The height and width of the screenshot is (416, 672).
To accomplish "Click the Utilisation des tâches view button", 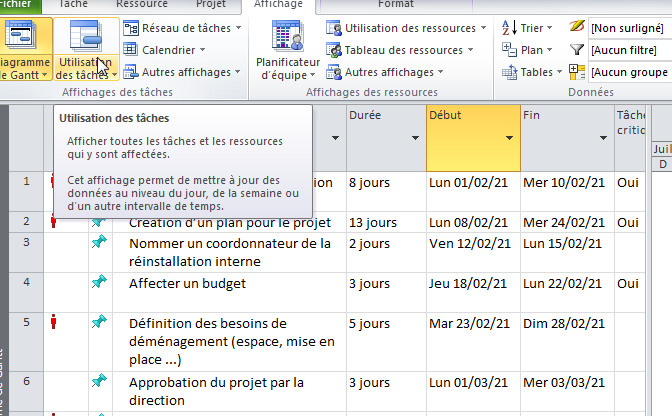I will tap(85, 48).
